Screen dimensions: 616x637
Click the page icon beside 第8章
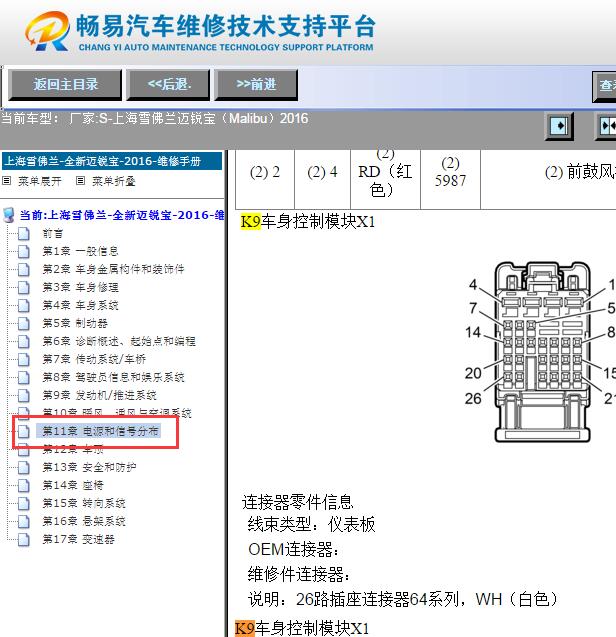coord(24,377)
